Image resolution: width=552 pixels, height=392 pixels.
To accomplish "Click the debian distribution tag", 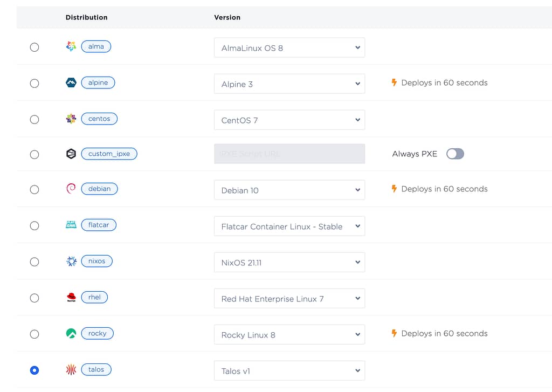I will coord(100,189).
